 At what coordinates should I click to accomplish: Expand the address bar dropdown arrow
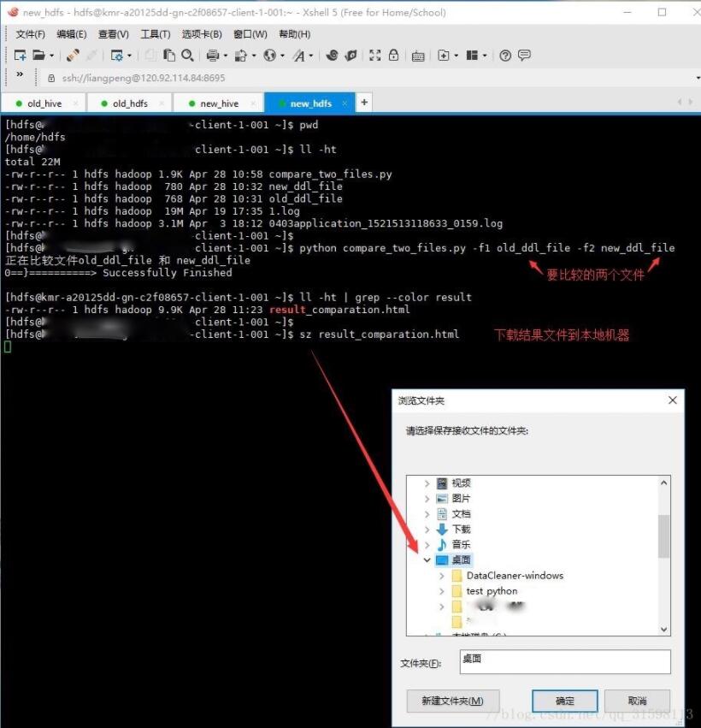coord(694,77)
